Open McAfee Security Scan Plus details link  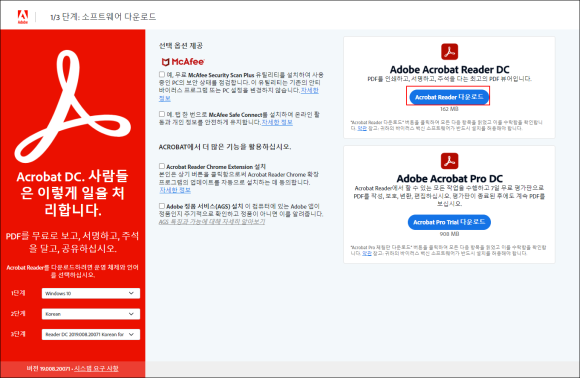[310, 90]
